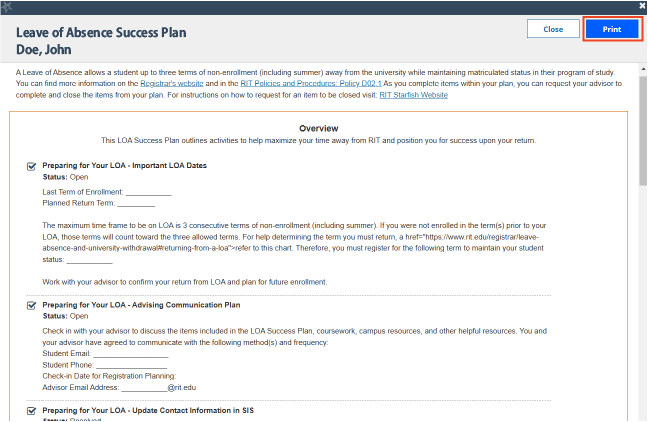Click the Leave of Absence Success Plan title
This screenshot has height=422, width=648.
pos(101,32)
